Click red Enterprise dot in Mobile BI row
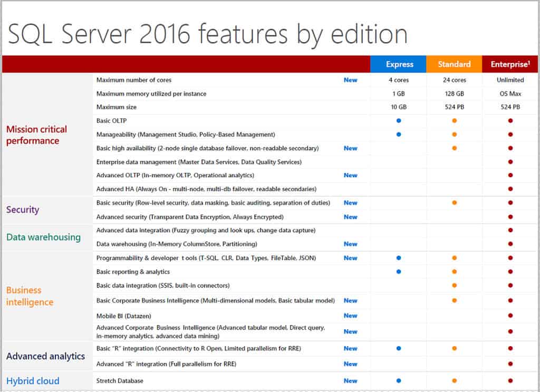The height and width of the screenshot is (392, 540). point(510,315)
